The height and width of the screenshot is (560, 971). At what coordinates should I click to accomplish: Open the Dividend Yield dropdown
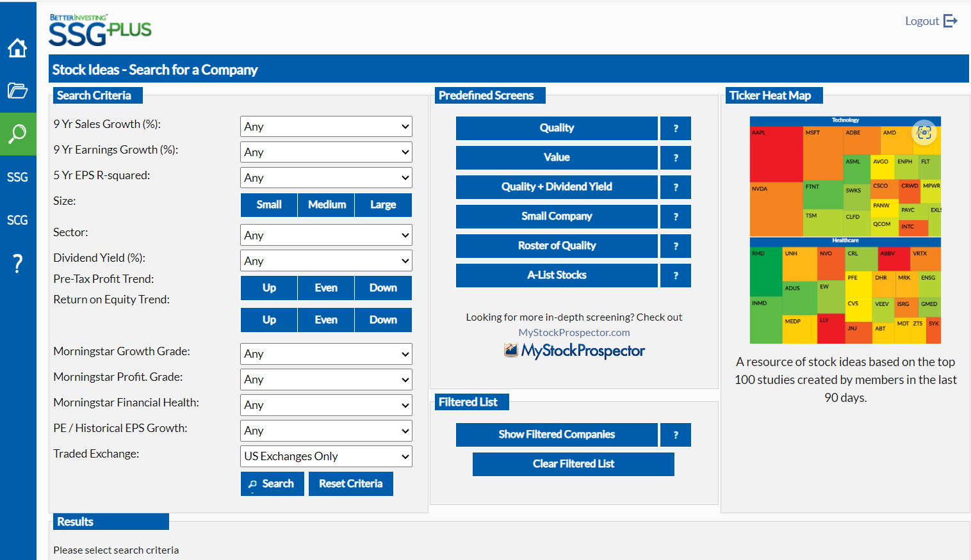tap(327, 261)
